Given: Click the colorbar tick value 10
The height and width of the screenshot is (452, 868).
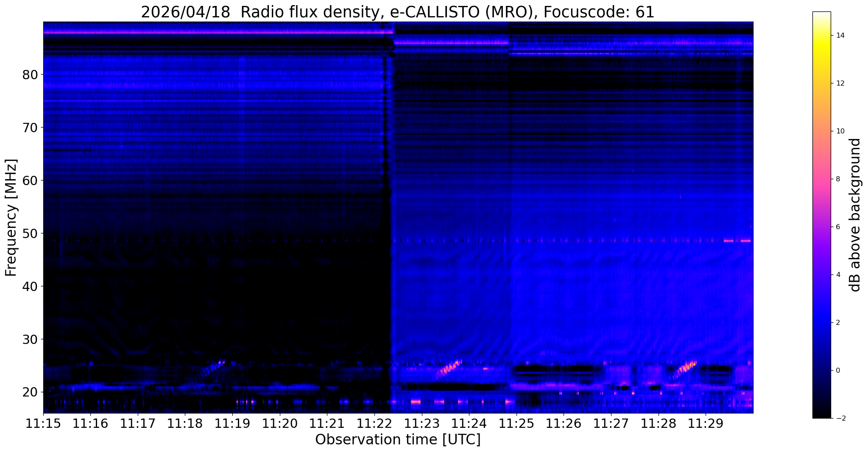Looking at the screenshot, I should click(x=839, y=131).
